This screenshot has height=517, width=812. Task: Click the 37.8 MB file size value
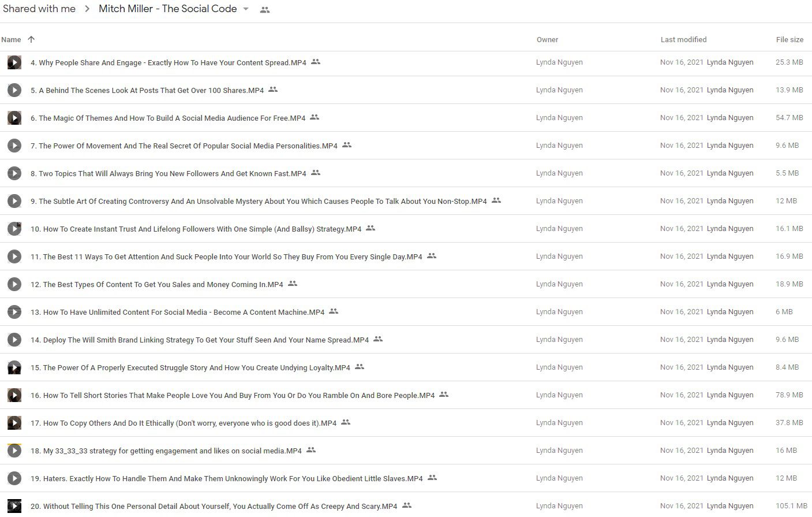(x=789, y=423)
